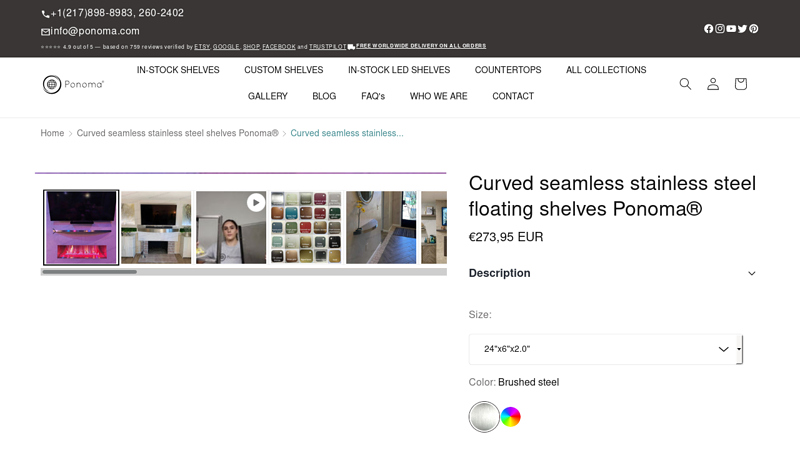The width and height of the screenshot is (800, 450).
Task: Select the purple fireplace shelf thumbnail
Action: pyautogui.click(x=81, y=228)
